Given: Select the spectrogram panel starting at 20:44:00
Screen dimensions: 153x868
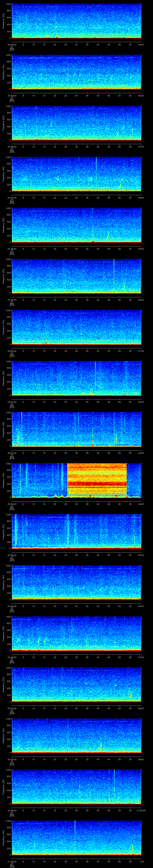Looking at the screenshot, I should pos(76,21).
